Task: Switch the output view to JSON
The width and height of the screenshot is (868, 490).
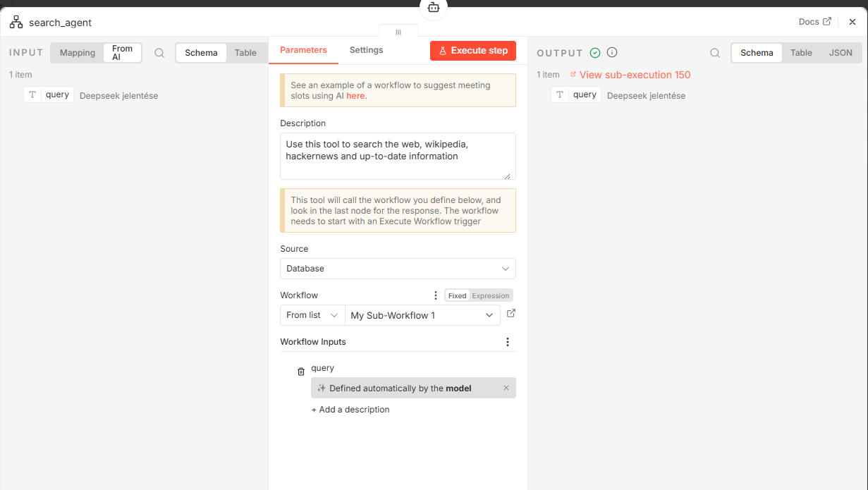Action: point(841,53)
